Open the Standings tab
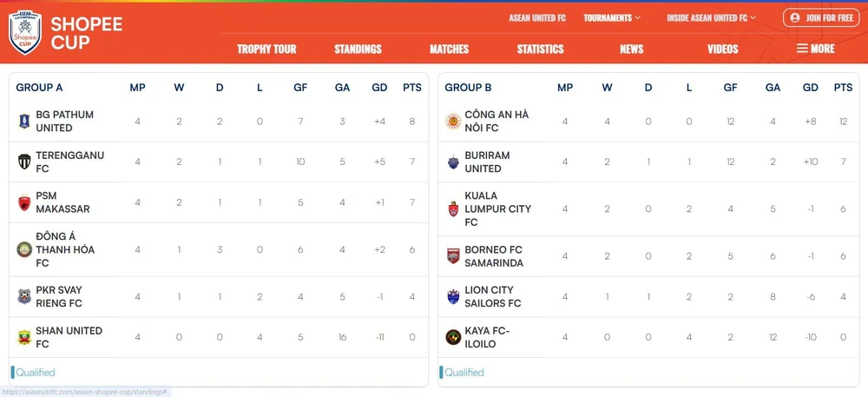This screenshot has width=868, height=397. pos(358,50)
